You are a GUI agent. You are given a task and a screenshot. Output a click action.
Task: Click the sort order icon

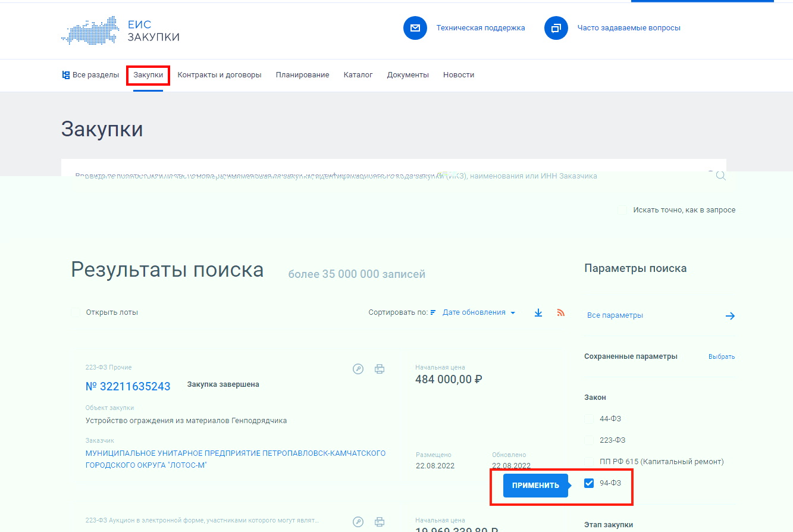tap(433, 312)
